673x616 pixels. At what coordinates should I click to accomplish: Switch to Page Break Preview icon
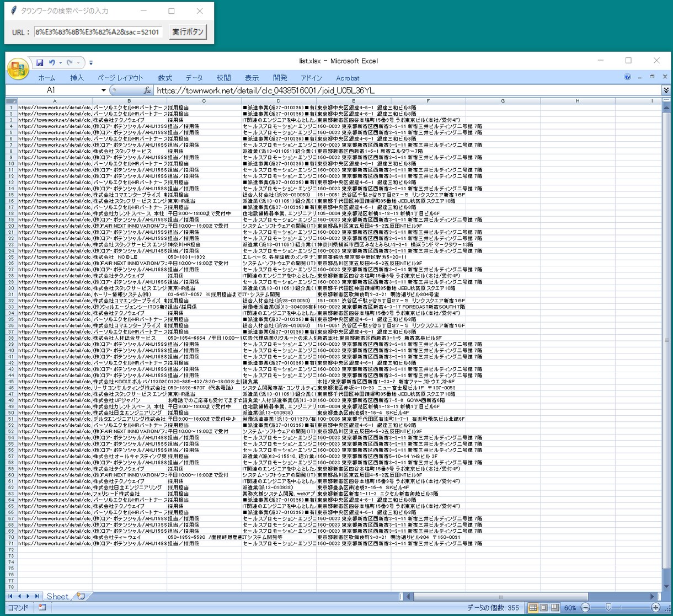[555, 608]
